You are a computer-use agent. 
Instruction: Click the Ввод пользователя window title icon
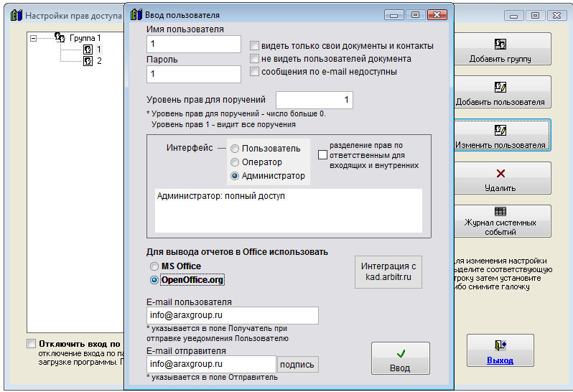point(136,14)
